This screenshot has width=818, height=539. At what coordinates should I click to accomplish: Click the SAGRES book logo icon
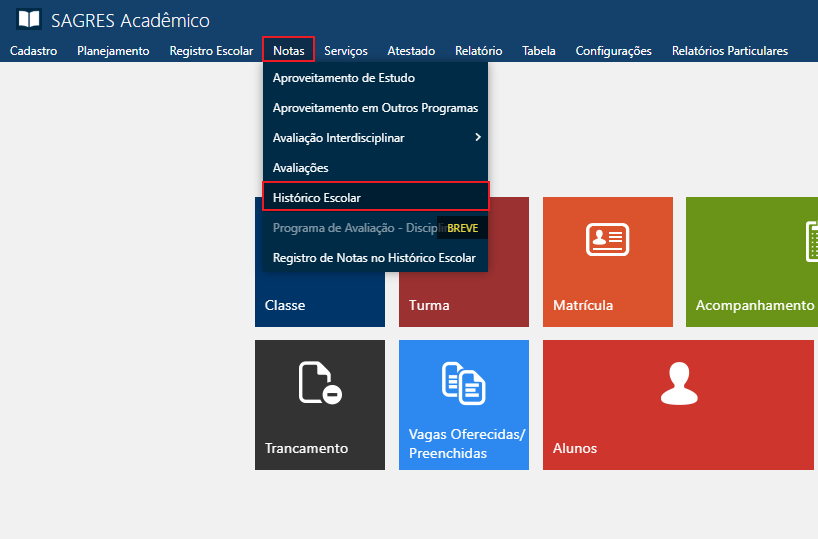point(29,20)
